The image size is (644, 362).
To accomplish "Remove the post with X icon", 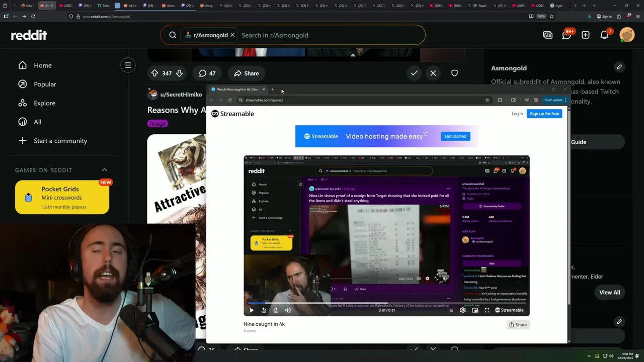I will [x=433, y=73].
